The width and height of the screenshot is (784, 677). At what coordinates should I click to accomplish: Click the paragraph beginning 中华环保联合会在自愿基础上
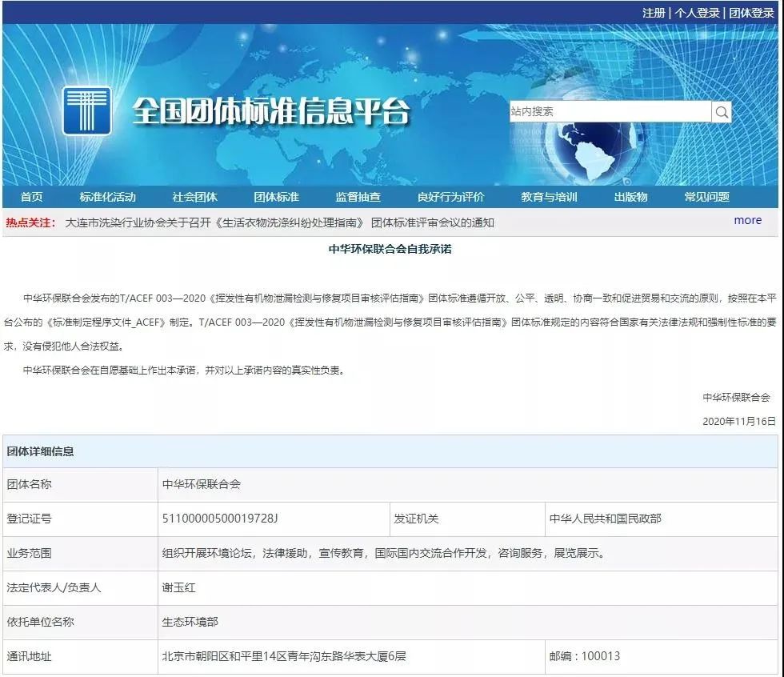[186, 371]
